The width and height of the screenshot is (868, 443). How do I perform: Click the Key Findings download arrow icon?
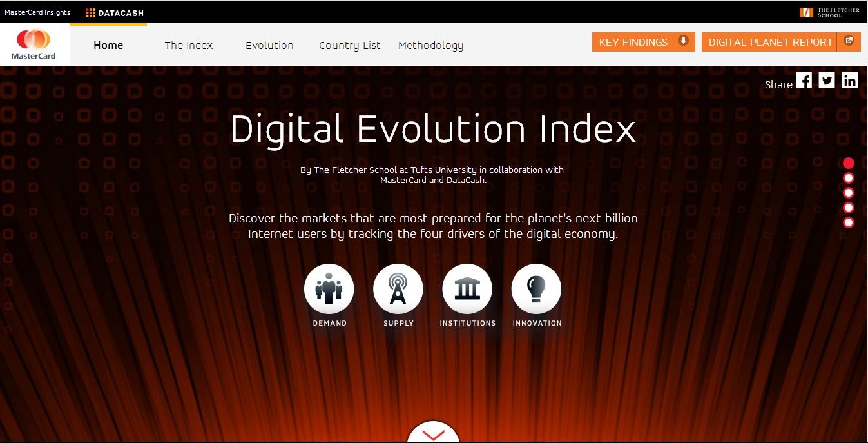click(683, 41)
